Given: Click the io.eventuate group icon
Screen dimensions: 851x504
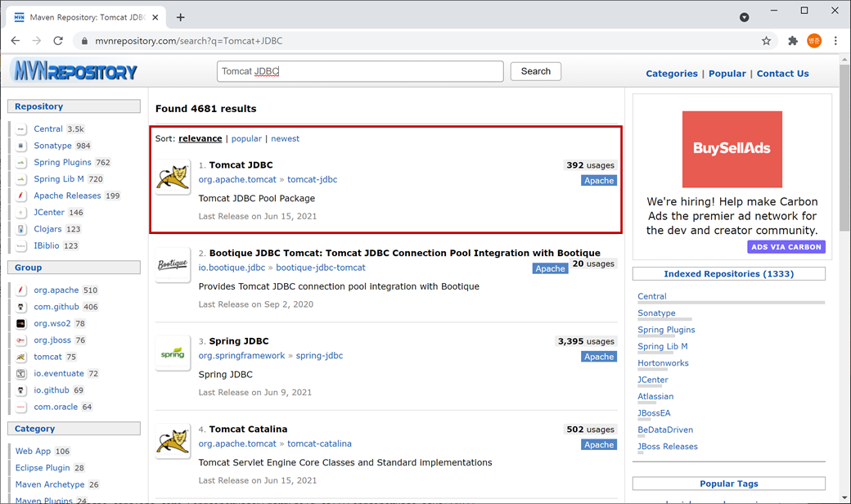Looking at the screenshot, I should coord(20,374).
